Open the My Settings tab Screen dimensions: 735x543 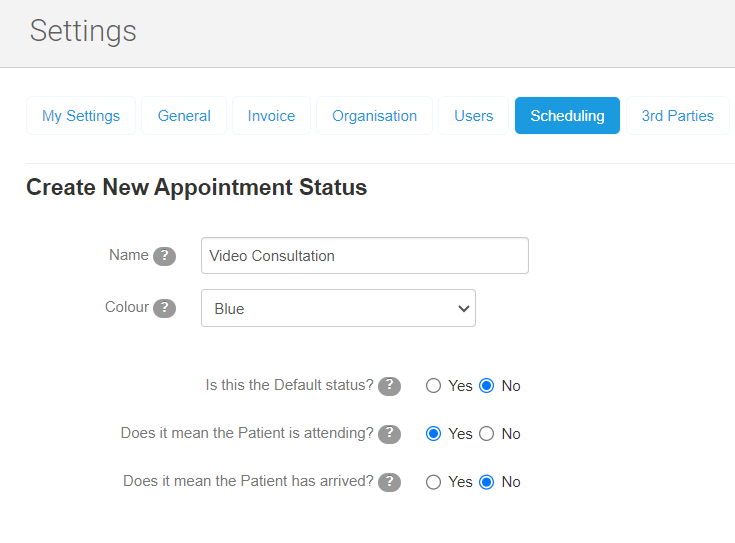click(x=81, y=116)
